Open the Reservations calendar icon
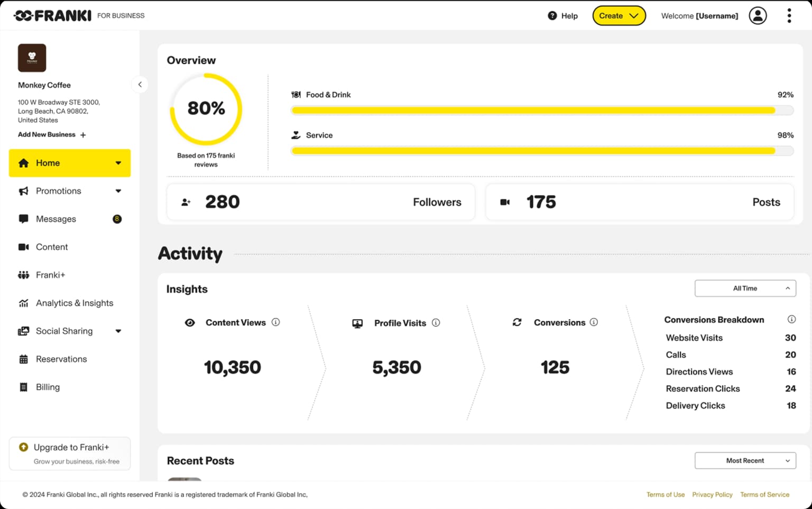The image size is (812, 509). [x=23, y=359]
